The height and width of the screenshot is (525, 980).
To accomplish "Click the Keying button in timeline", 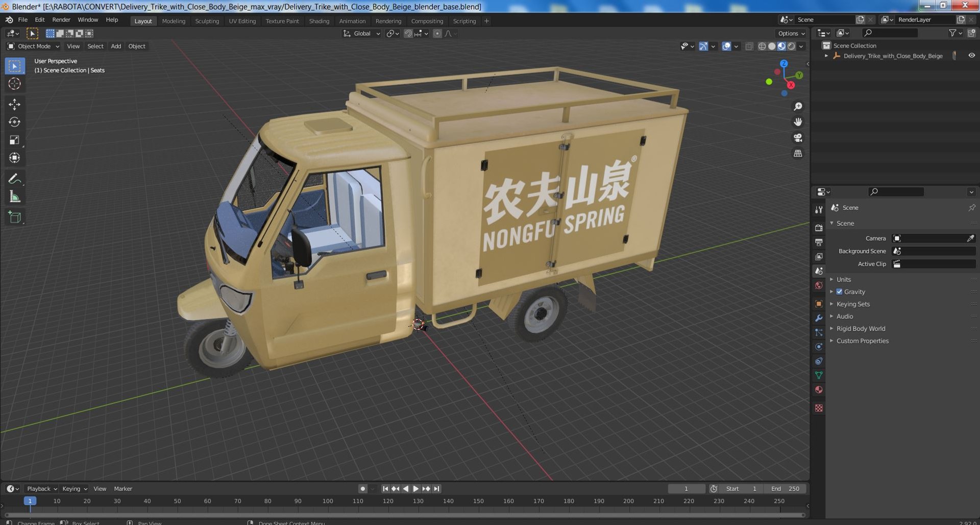I will 74,489.
